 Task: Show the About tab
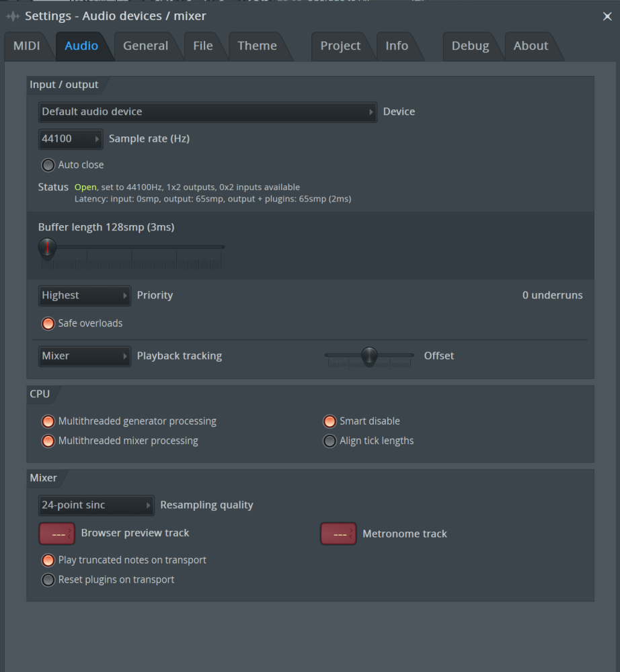[x=531, y=46]
